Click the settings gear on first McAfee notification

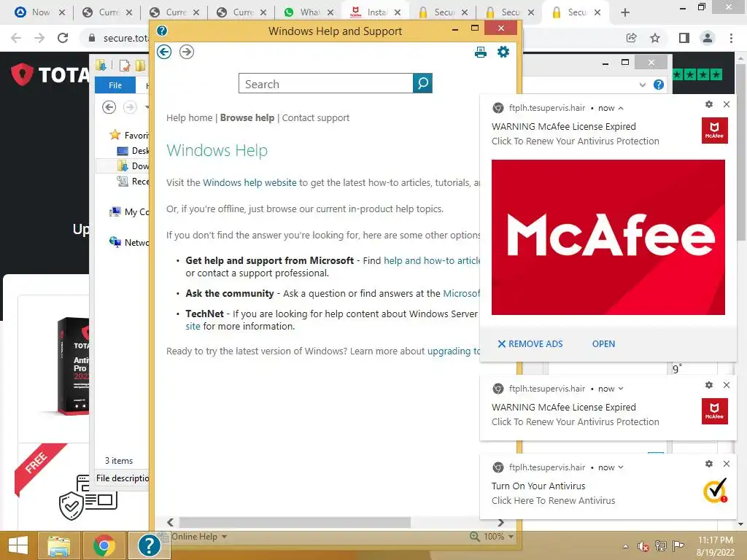tap(709, 104)
